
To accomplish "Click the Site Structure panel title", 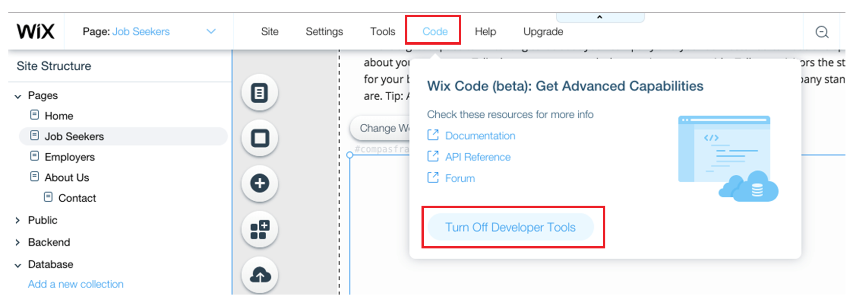I will (x=54, y=66).
